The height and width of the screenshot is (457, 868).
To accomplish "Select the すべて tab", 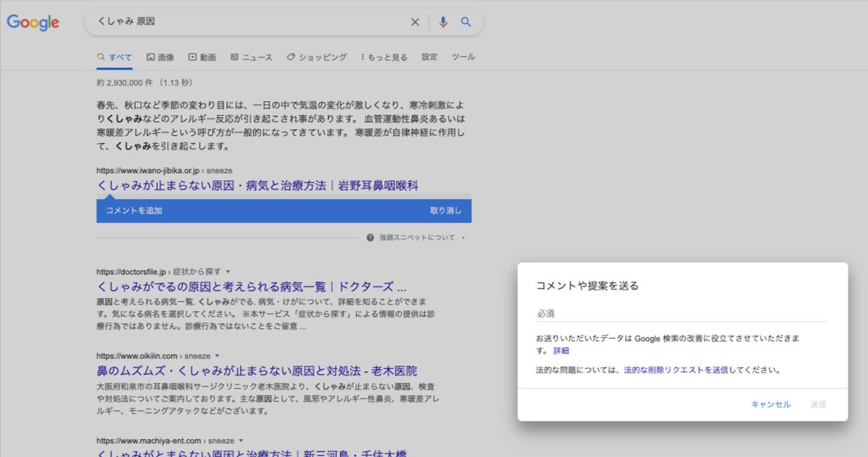I will point(114,57).
